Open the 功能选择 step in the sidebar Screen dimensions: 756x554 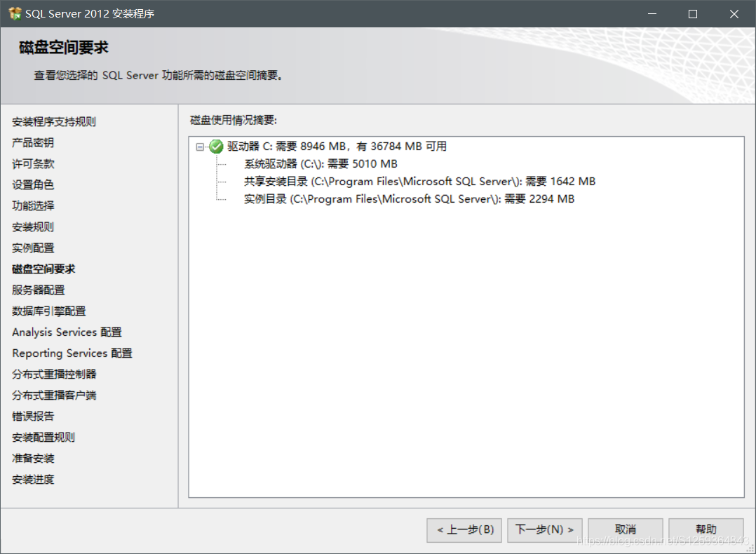33,206
